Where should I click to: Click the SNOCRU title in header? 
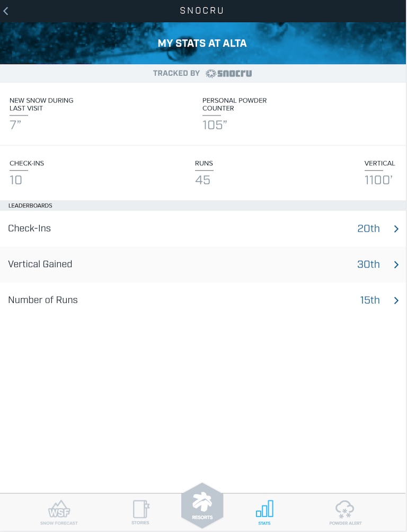[x=202, y=11]
